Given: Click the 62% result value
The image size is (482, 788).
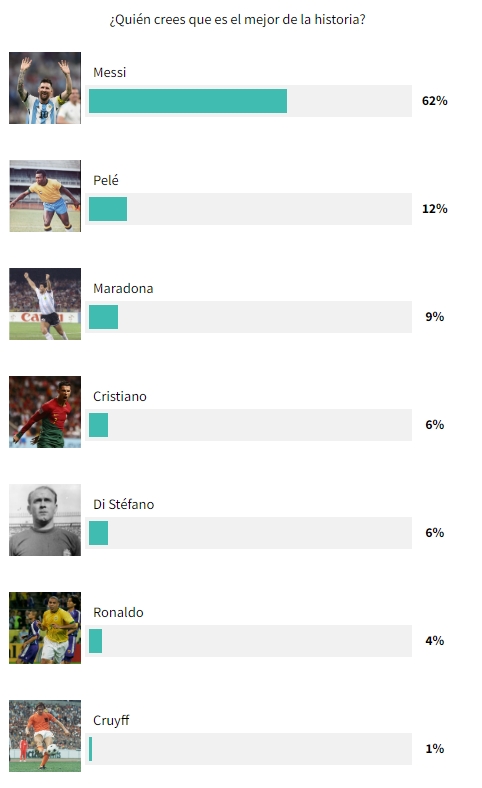Looking at the screenshot, I should 435,101.
